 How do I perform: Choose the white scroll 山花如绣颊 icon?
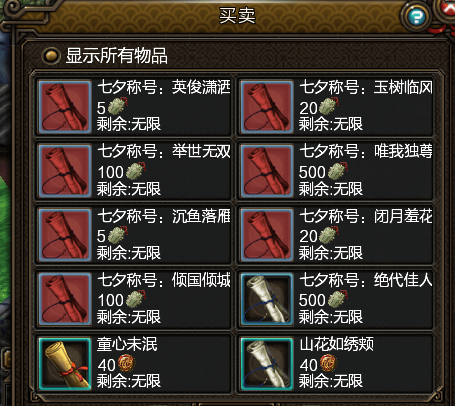[267, 364]
